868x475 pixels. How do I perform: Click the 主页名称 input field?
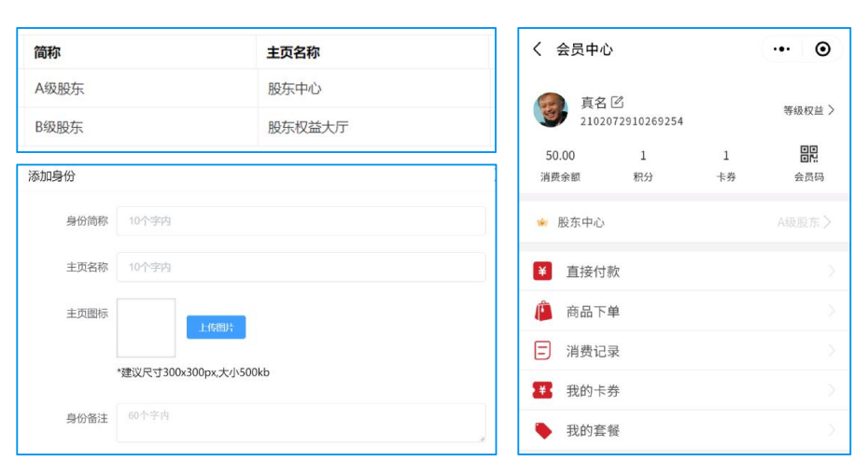coord(301,267)
